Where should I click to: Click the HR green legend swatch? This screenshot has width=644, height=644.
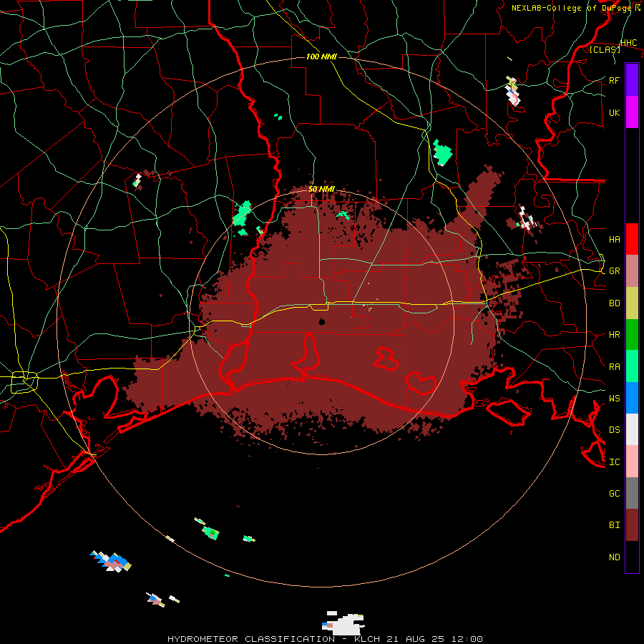click(632, 335)
